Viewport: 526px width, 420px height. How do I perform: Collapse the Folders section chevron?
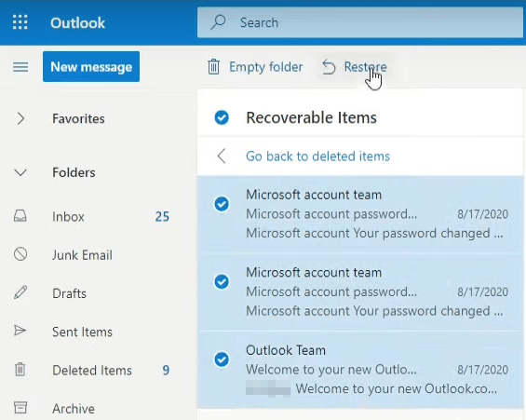[20, 173]
